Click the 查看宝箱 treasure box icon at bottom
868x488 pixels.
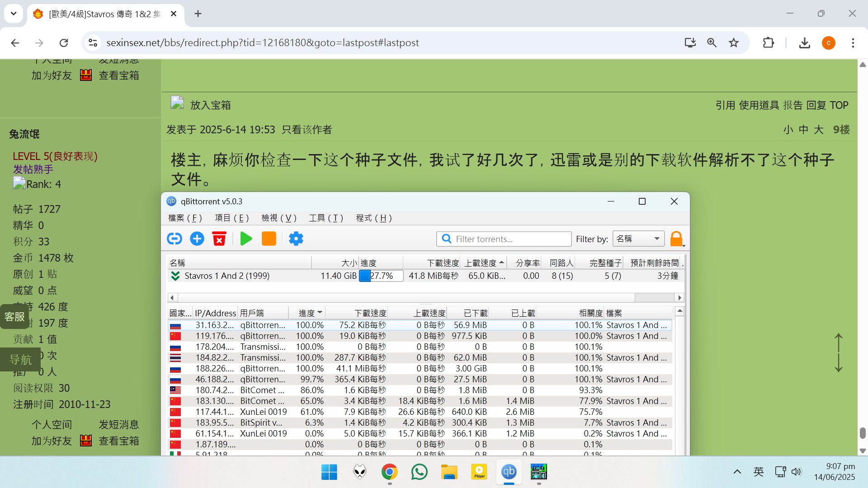(x=86, y=441)
